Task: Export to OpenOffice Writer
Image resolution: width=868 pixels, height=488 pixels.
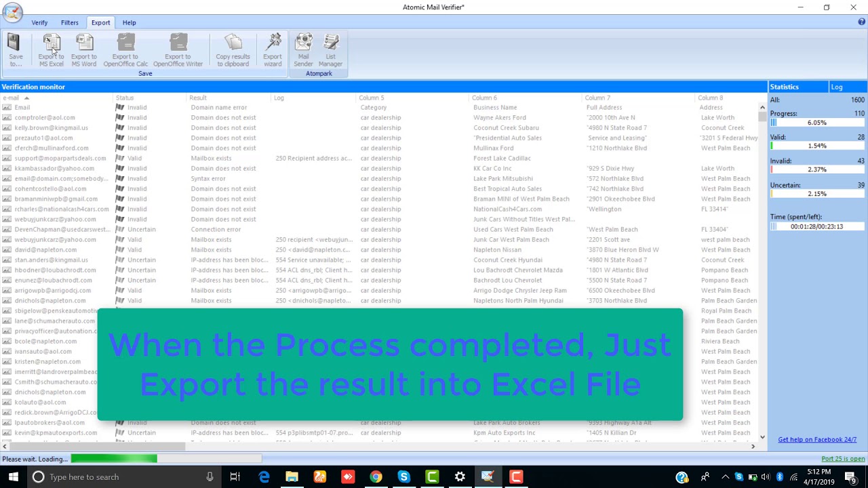Action: tap(178, 51)
